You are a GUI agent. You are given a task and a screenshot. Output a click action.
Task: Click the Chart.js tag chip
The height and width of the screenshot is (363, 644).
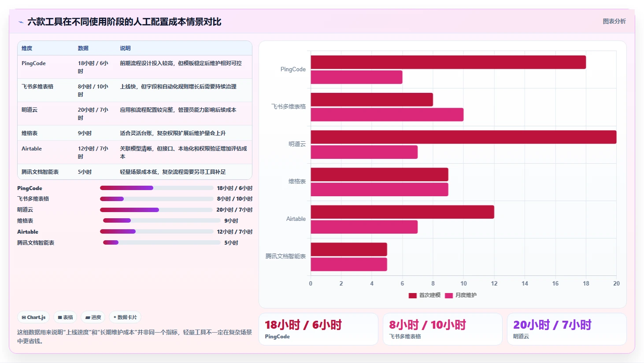[x=34, y=317]
